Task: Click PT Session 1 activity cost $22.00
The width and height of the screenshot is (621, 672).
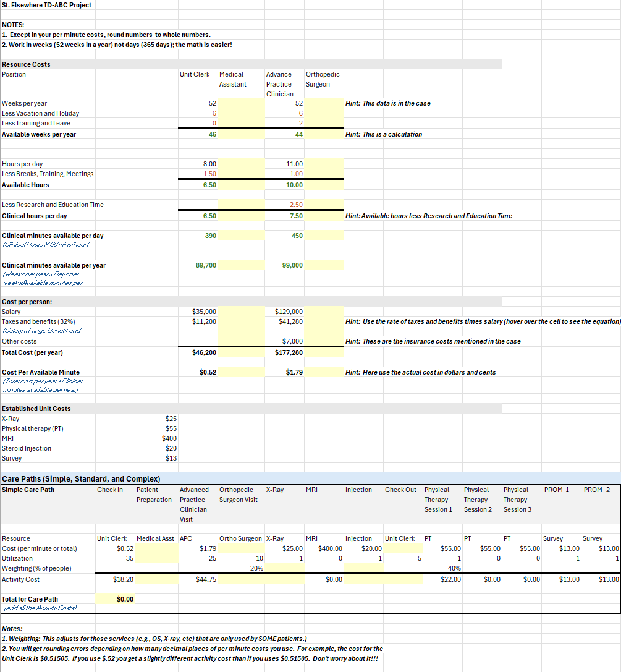Action: click(x=443, y=579)
